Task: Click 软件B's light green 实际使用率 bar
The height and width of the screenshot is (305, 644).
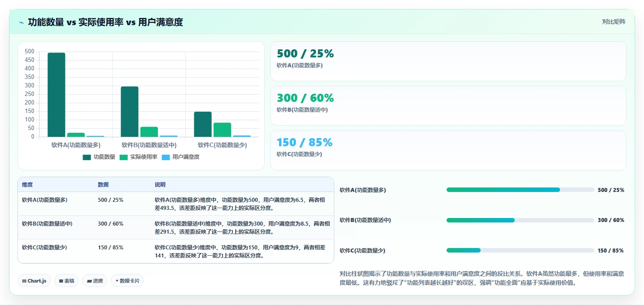Action: pos(149,132)
